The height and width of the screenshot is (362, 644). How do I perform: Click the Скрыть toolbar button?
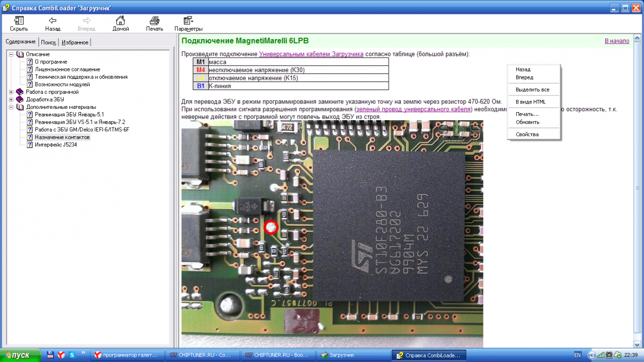pyautogui.click(x=18, y=24)
